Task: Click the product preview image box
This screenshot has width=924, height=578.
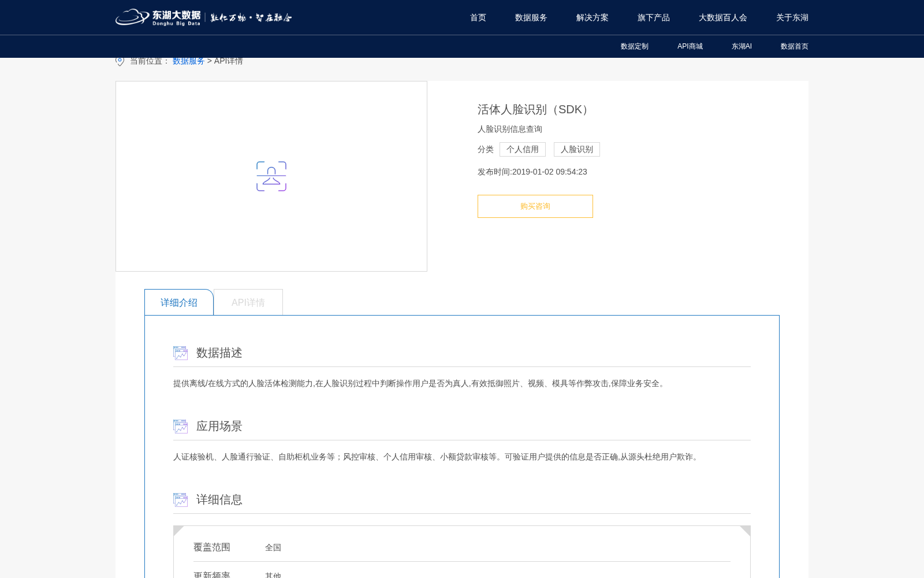Action: tap(271, 176)
